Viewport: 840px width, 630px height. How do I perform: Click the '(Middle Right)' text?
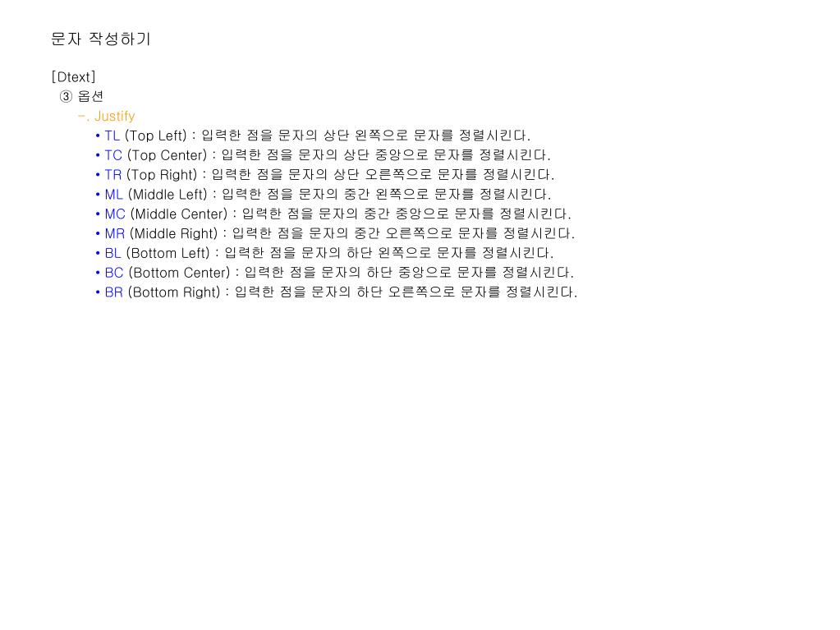click(173, 234)
